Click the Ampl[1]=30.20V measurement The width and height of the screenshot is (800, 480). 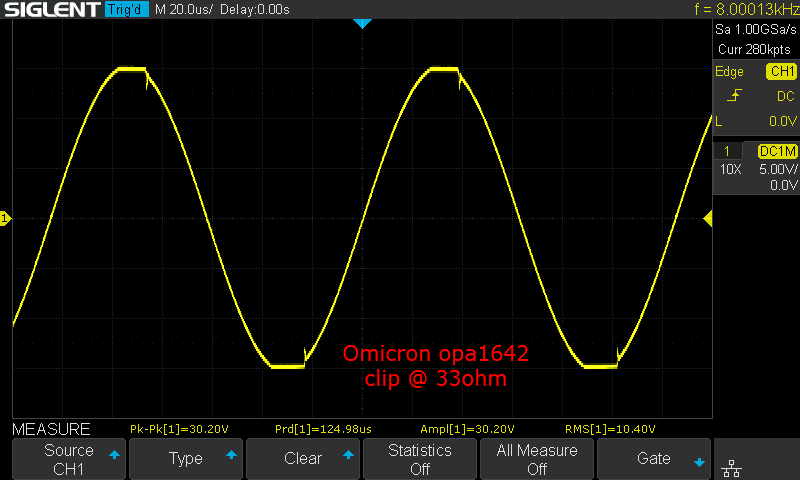click(x=467, y=429)
